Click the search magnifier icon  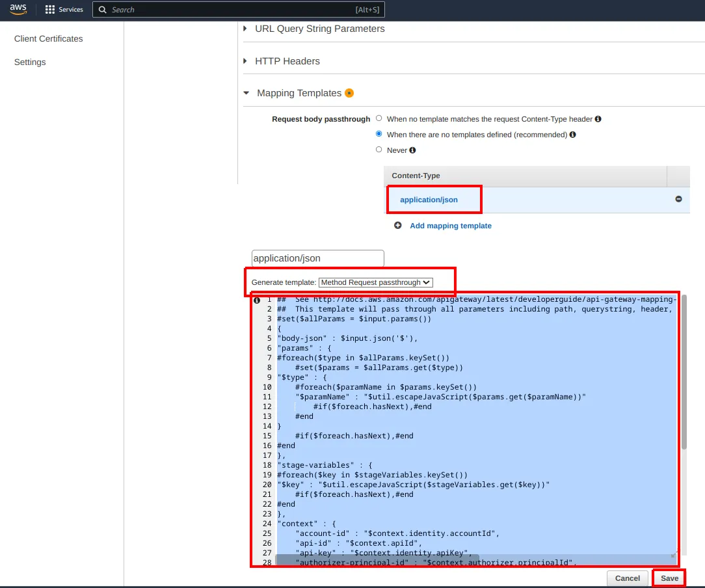(x=103, y=10)
